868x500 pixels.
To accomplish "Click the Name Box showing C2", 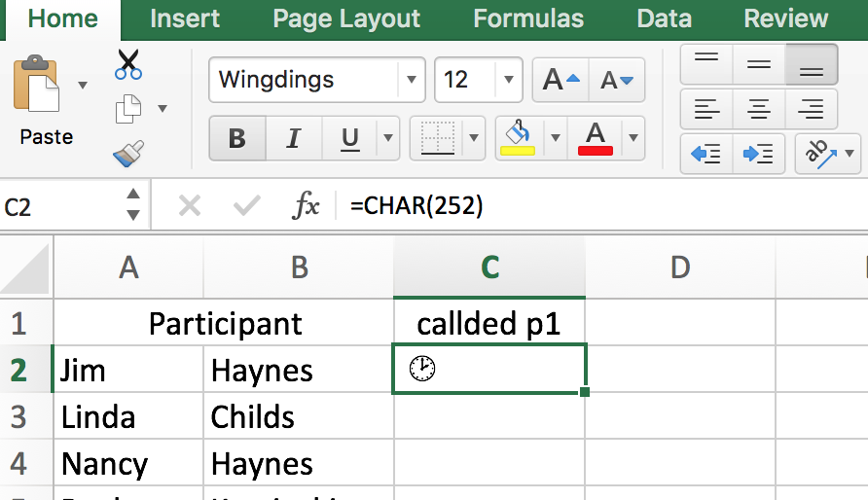I will coord(61,207).
